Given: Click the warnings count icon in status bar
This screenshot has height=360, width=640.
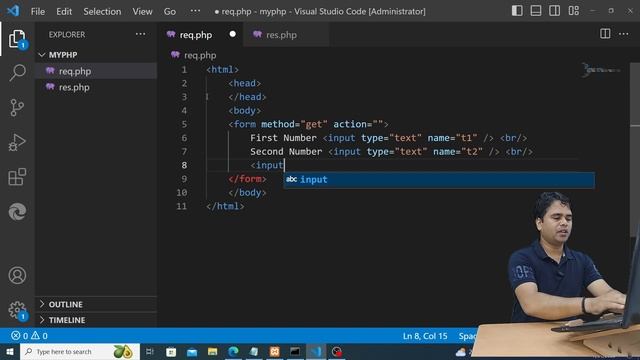Looking at the screenshot, I should pyautogui.click(x=36, y=336).
